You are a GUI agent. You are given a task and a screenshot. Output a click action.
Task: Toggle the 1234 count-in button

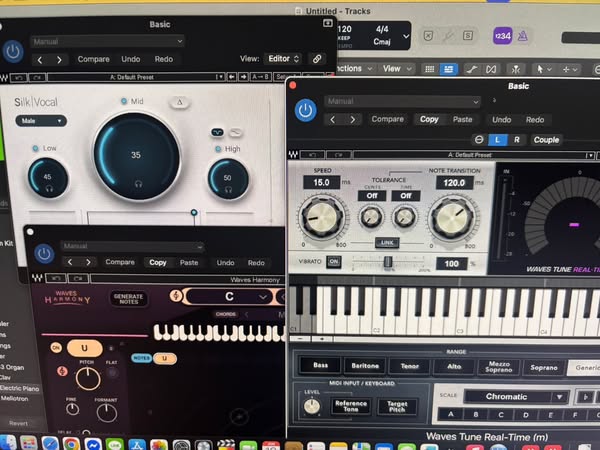[503, 36]
